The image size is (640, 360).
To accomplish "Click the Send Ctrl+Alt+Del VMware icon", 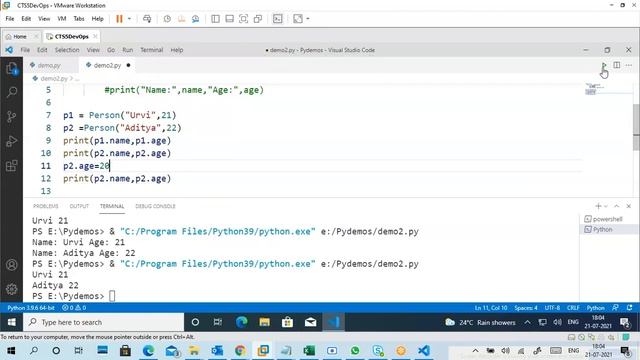I will coord(147,19).
